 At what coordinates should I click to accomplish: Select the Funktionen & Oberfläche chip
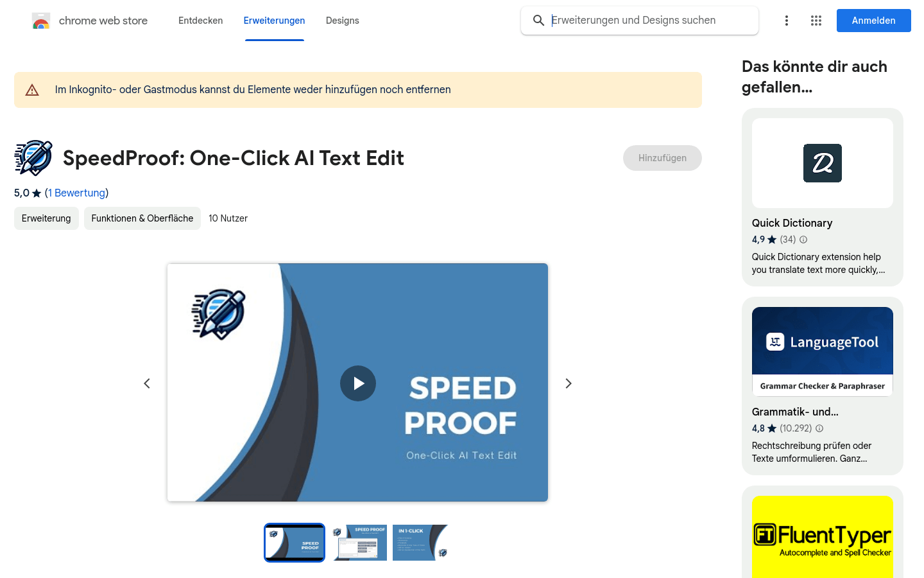[142, 218]
